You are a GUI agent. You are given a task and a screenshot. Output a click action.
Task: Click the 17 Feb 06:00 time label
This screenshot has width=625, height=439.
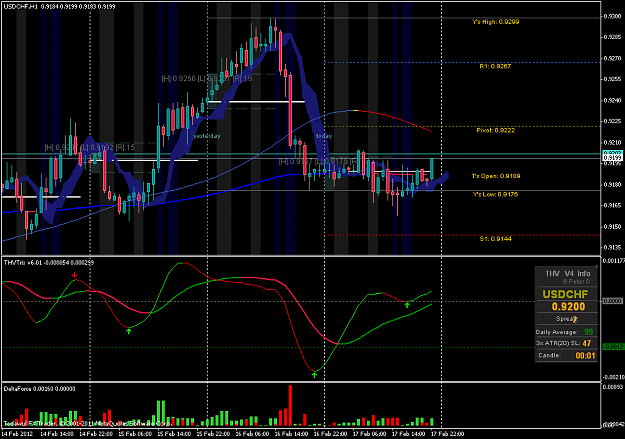[x=370, y=433]
